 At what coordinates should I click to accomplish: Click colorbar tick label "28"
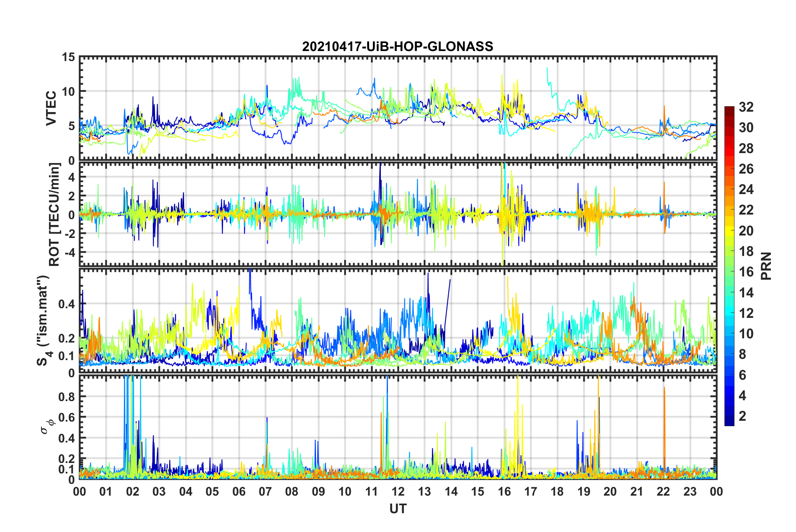[746, 148]
